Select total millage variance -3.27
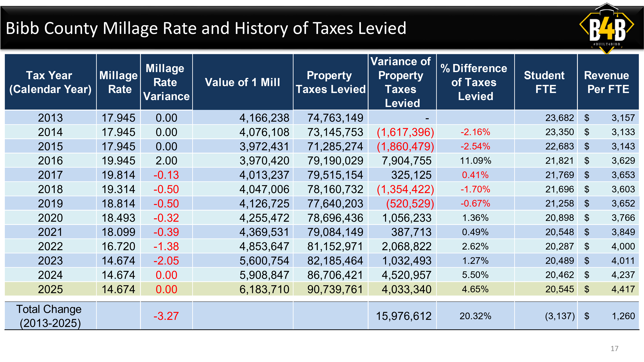The height and width of the screenshot is (362, 644). pos(166,316)
